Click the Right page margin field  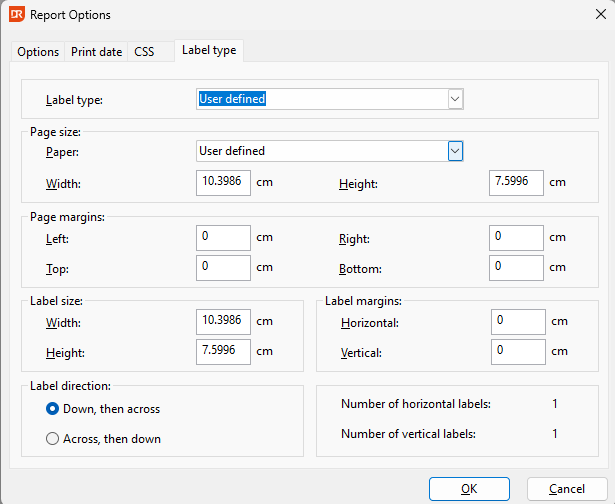(517, 238)
